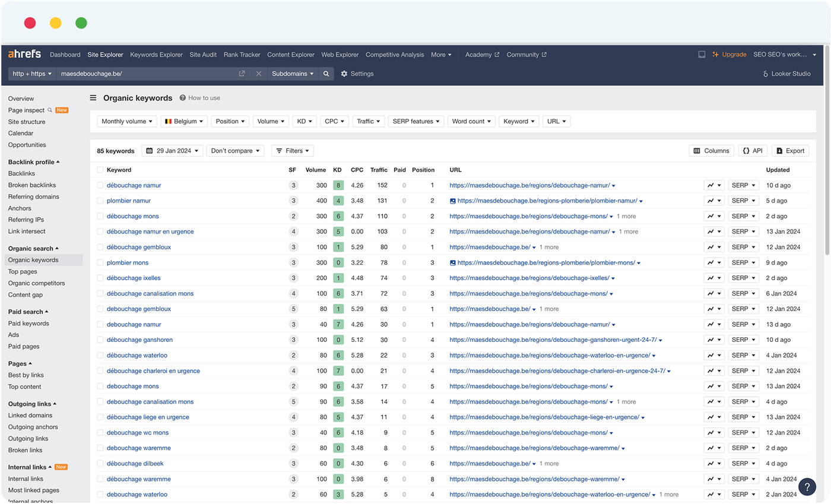Open the sparkline chart icon for débouchage namur
The image size is (831, 504).
[711, 185]
